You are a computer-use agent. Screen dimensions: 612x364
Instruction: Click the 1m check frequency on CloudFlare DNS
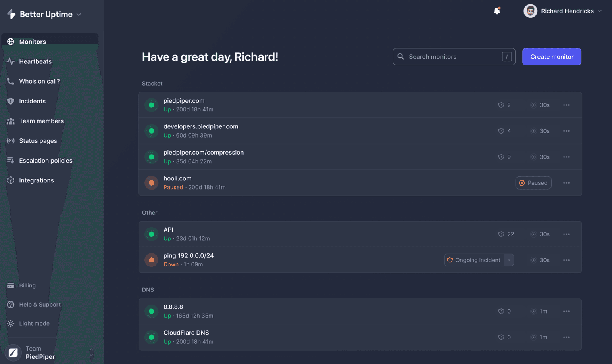pyautogui.click(x=539, y=337)
